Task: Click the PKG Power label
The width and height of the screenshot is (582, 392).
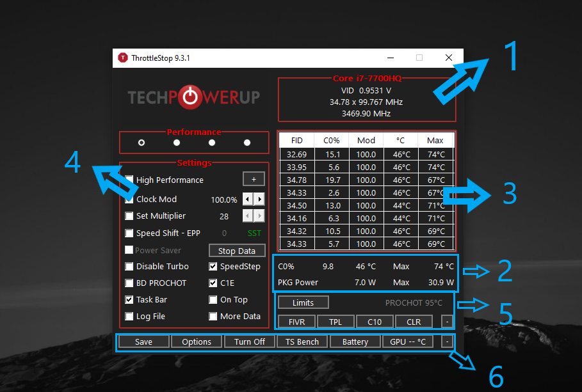Action: point(298,283)
